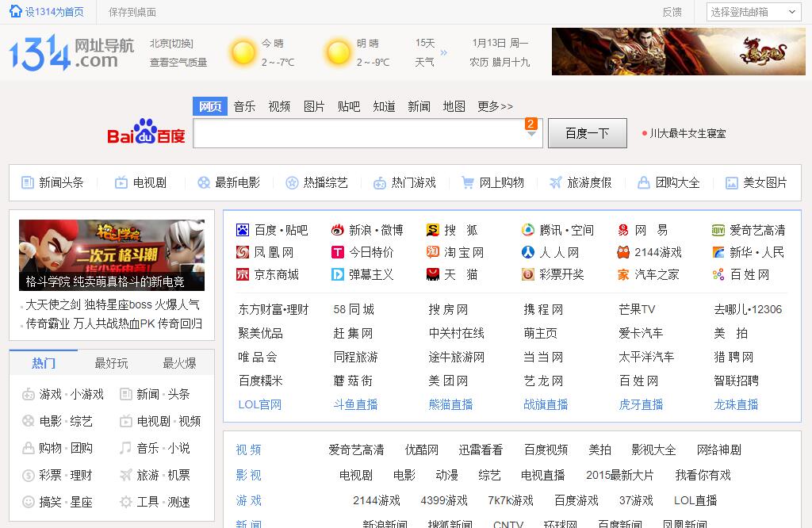Open LOL官网 link
Image resolution: width=812 pixels, height=528 pixels.
click(x=260, y=405)
